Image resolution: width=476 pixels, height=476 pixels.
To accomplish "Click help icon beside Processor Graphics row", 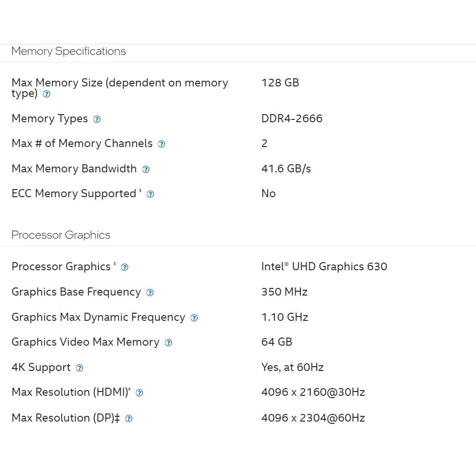I will [x=125, y=267].
